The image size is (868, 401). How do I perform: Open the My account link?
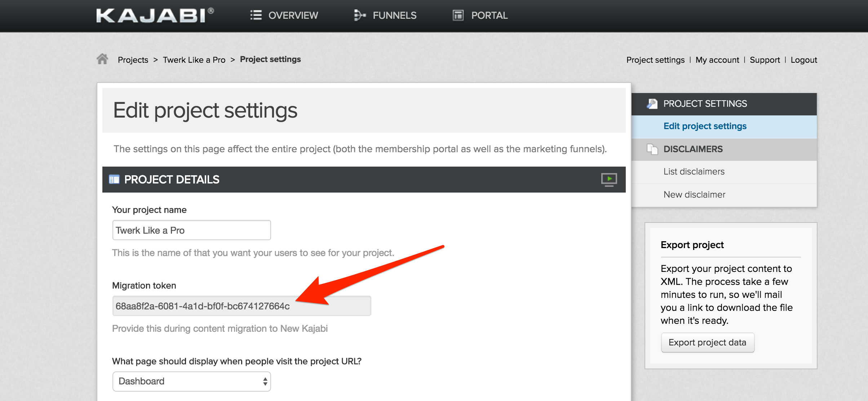[717, 60]
